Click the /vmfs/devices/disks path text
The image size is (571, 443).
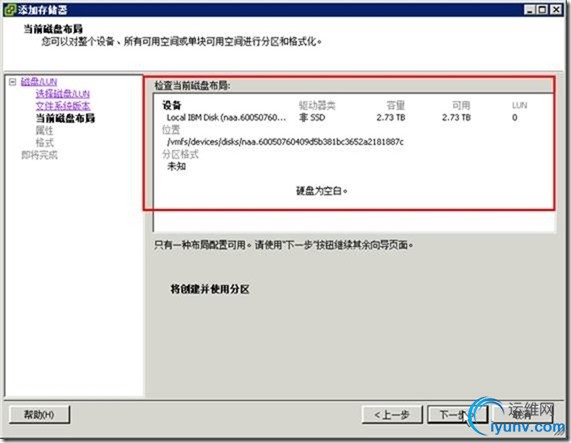click(285, 142)
